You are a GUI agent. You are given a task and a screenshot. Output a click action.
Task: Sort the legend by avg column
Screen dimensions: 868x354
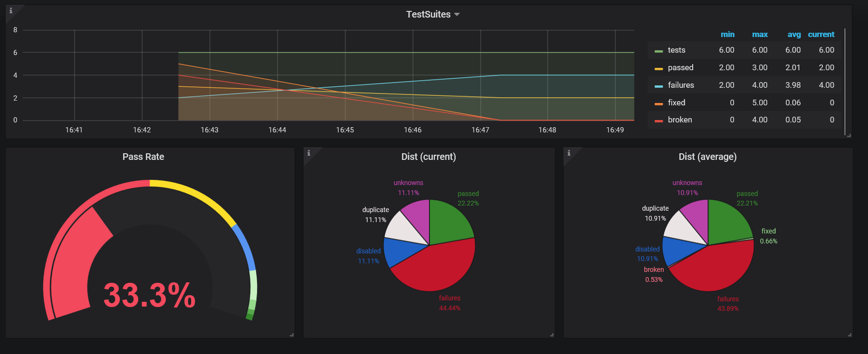[794, 34]
